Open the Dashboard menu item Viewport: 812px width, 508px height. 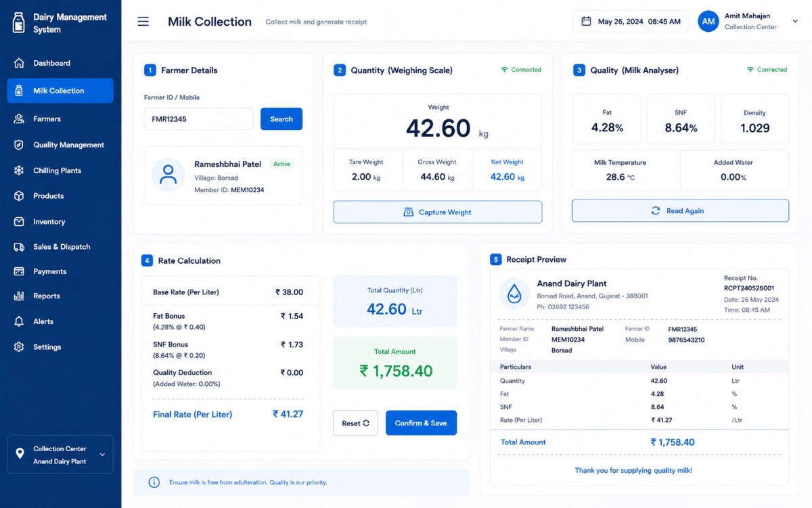coord(60,63)
